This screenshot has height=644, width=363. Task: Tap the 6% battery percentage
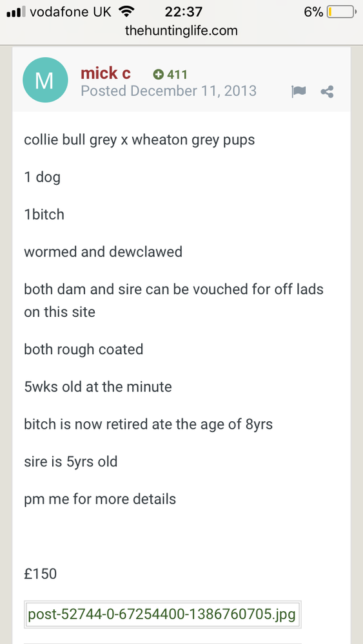point(313,12)
